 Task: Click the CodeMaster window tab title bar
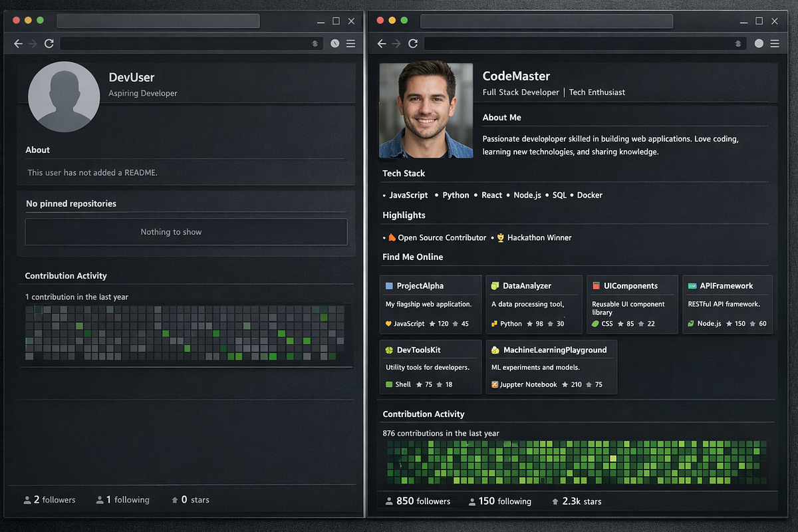coord(547,21)
